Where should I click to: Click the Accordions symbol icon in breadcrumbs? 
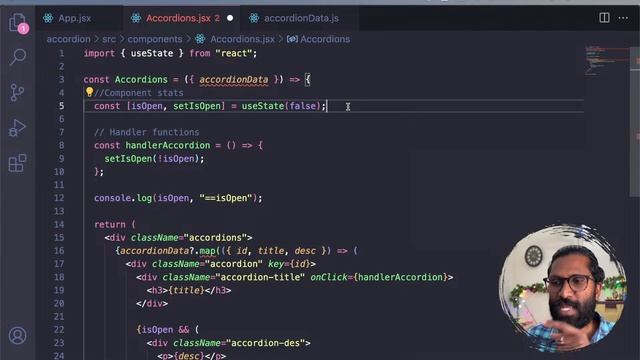coord(292,39)
